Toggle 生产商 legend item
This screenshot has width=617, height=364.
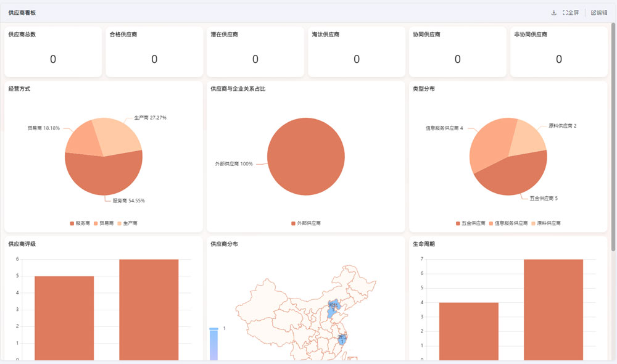tap(126, 223)
